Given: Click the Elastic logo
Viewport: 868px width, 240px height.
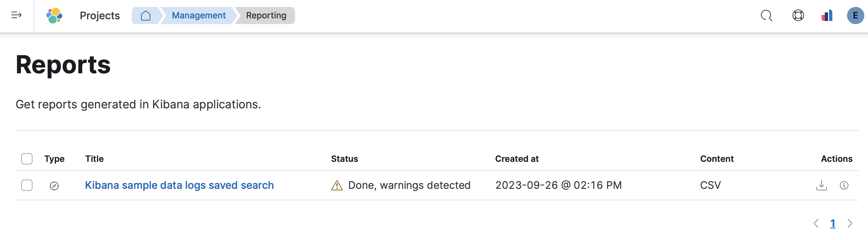Looking at the screenshot, I should (55, 16).
